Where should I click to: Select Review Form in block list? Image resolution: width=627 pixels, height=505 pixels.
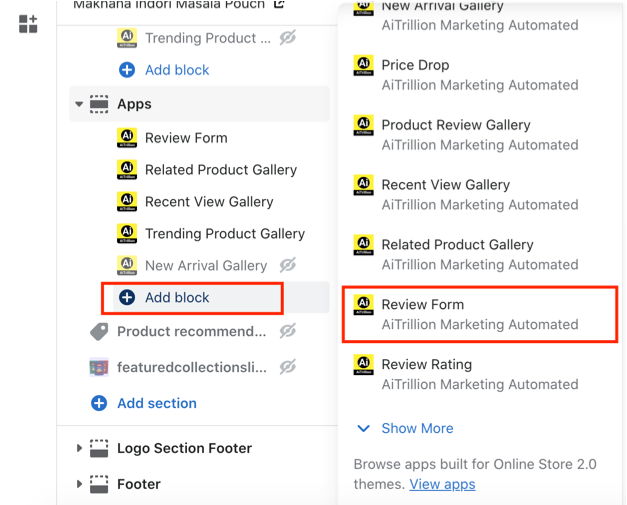[480, 314]
